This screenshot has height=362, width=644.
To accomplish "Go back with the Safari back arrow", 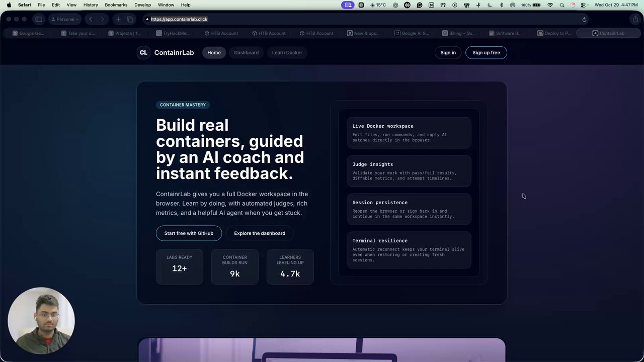I will pyautogui.click(x=91, y=19).
